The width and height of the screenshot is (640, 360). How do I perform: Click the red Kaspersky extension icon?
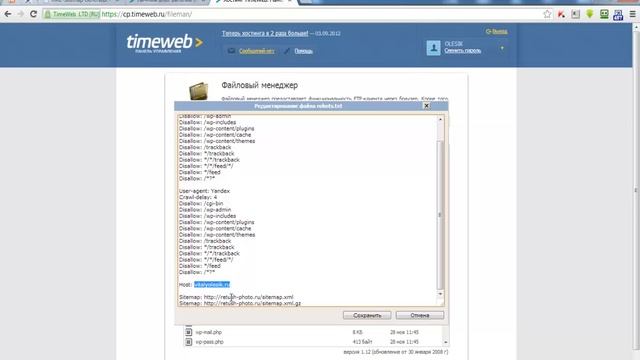pos(561,14)
